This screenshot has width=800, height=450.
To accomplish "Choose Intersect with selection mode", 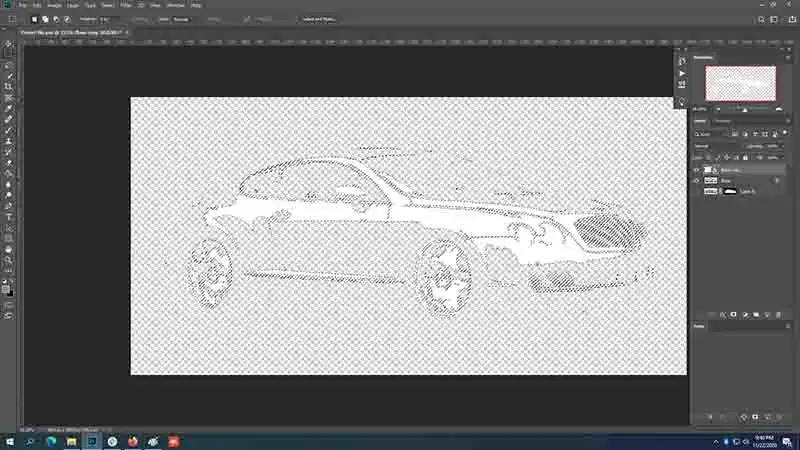I will [x=67, y=19].
